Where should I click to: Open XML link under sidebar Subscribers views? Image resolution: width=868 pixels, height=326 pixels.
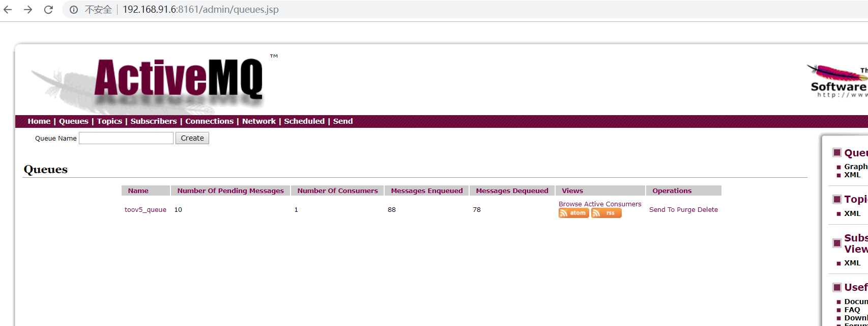[x=852, y=263]
